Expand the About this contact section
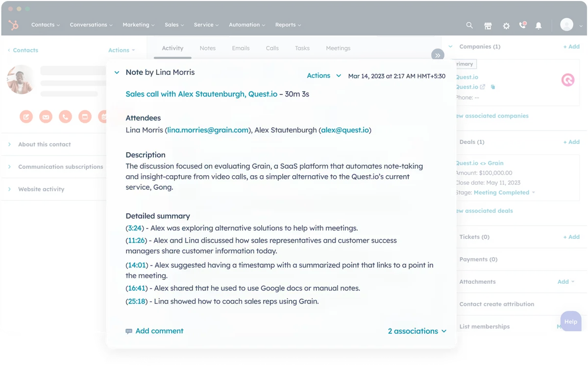This screenshot has width=588, height=368. [x=44, y=144]
